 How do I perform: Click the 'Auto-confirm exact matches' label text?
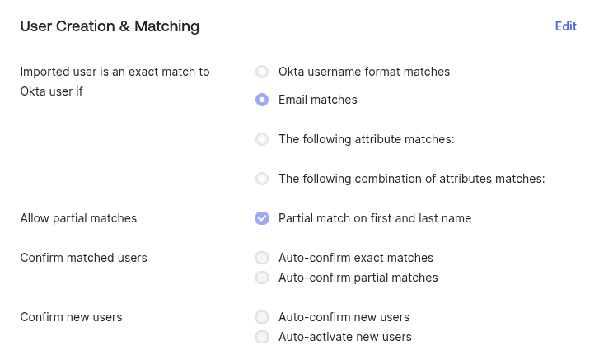[356, 258]
